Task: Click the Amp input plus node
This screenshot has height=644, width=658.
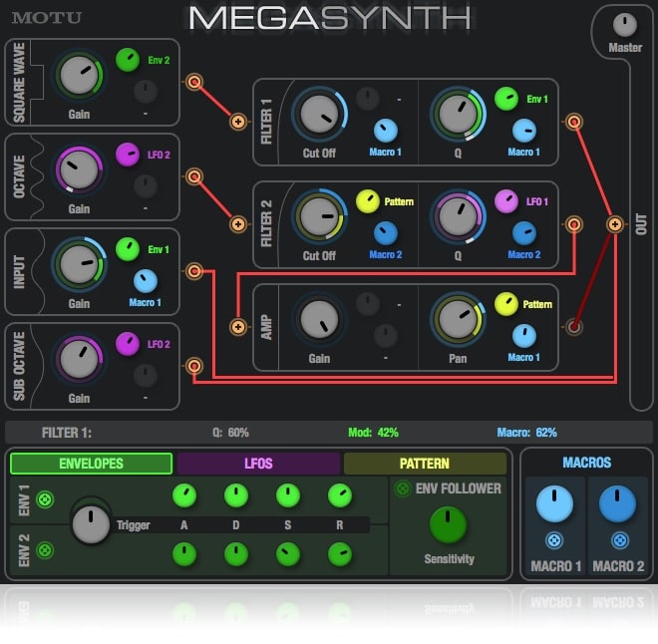Action: coord(238,327)
